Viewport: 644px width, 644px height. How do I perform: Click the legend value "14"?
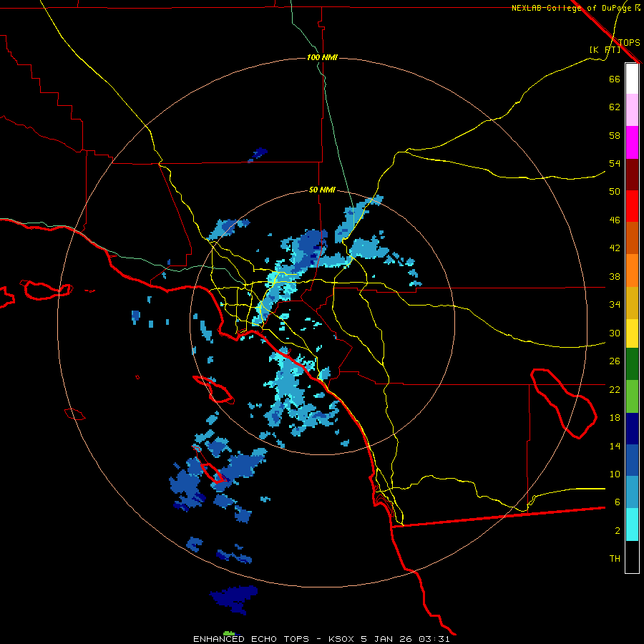[x=615, y=446]
